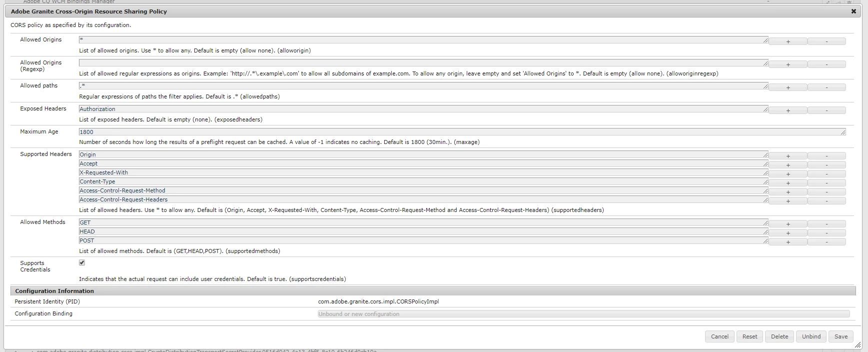This screenshot has width=868, height=352.
Task: Click minus beside the Origin supported header
Action: click(827, 156)
